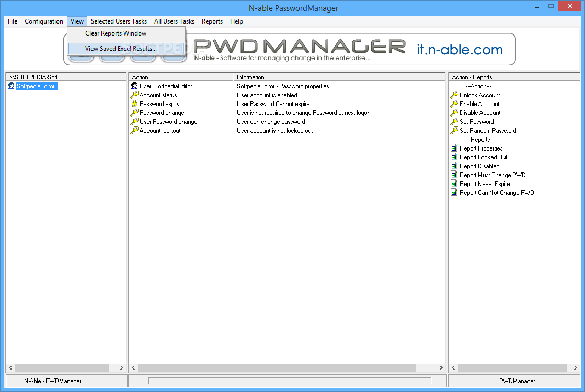The height and width of the screenshot is (392, 585).
Task: Click the Action - Reports column header
Action: tap(514, 77)
